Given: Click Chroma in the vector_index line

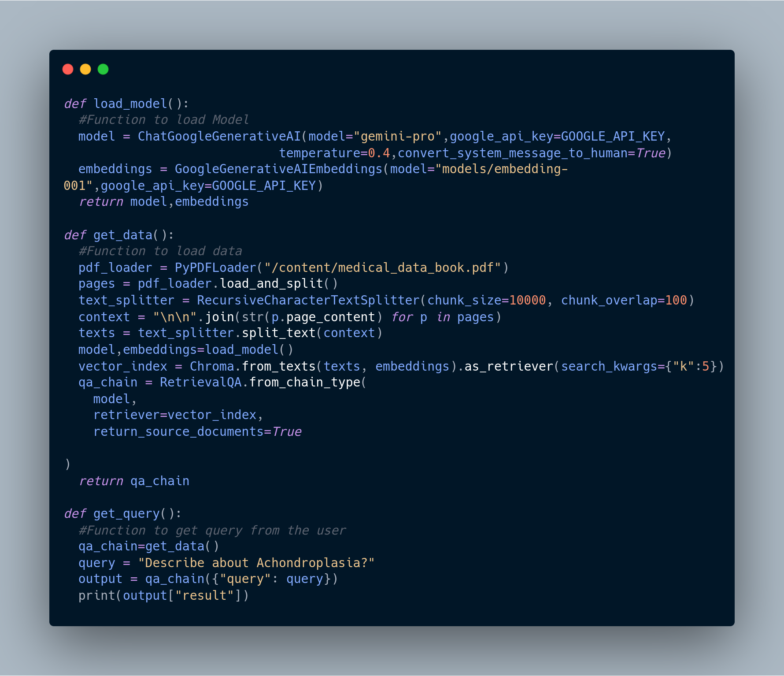Looking at the screenshot, I should [212, 367].
